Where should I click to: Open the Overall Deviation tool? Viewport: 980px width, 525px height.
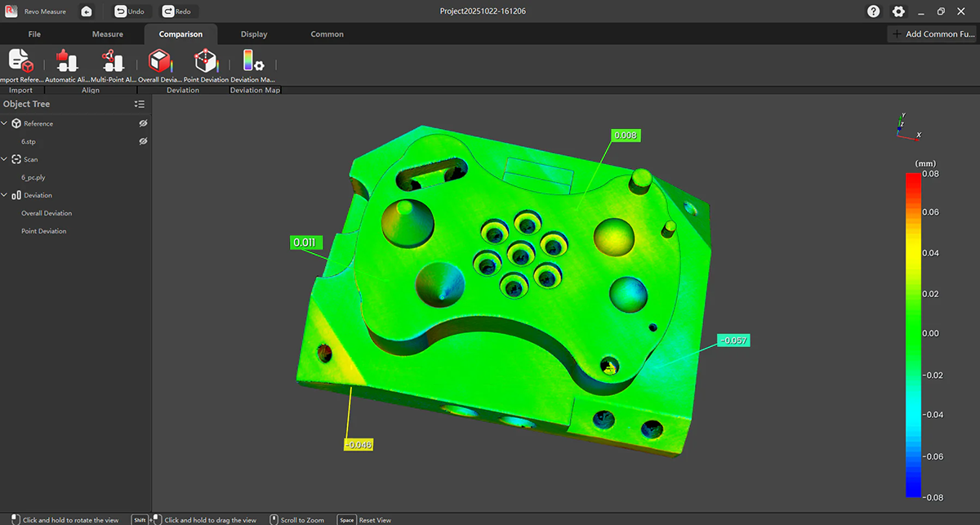158,62
